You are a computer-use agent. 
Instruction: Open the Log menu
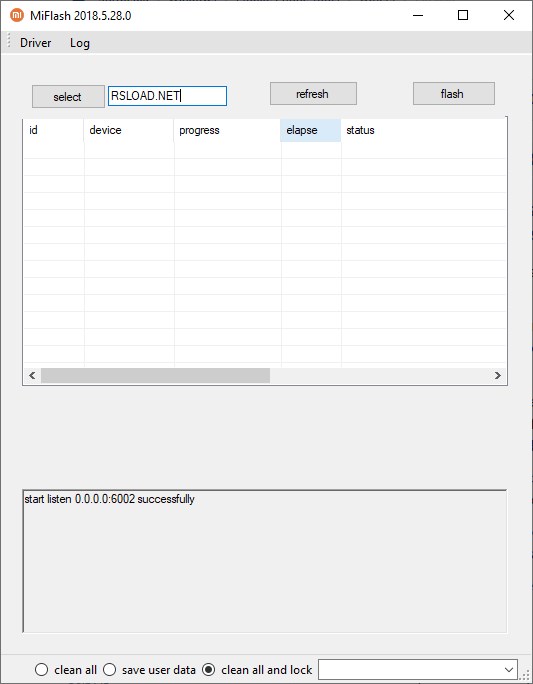[x=80, y=43]
